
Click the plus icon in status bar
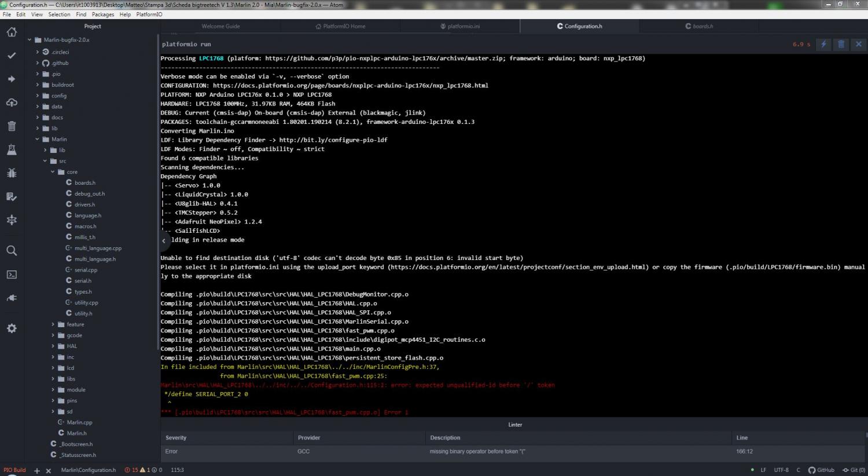pos(37,470)
